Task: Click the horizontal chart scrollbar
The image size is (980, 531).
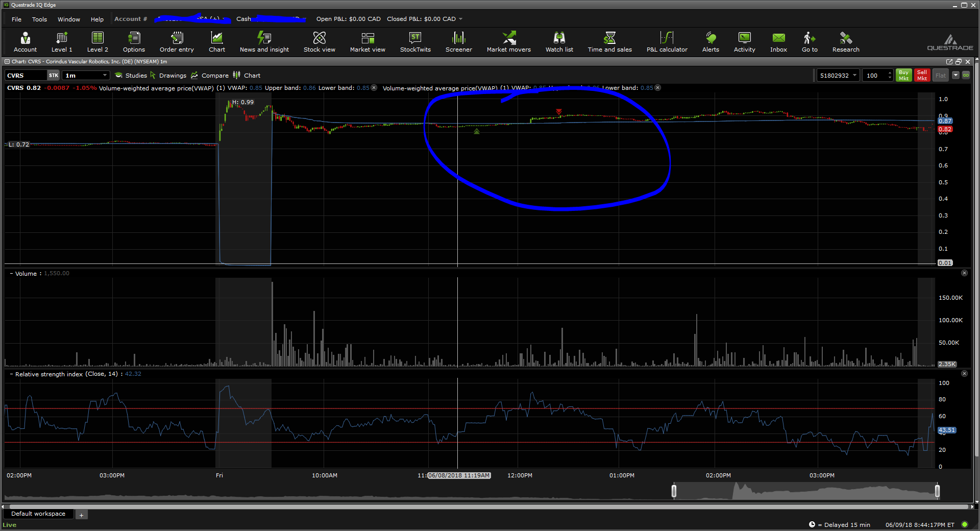Action: pos(487,507)
